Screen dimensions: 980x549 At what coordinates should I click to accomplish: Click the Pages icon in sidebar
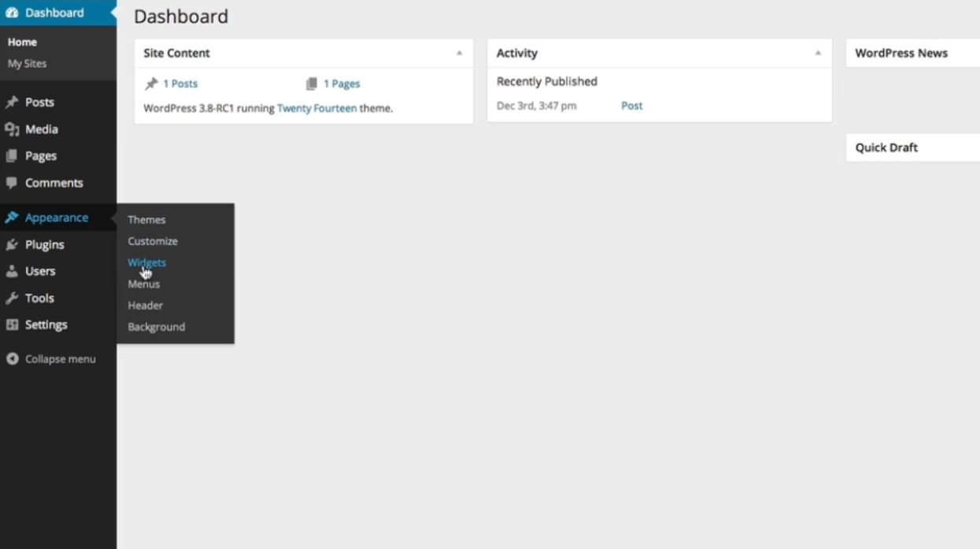click(12, 156)
